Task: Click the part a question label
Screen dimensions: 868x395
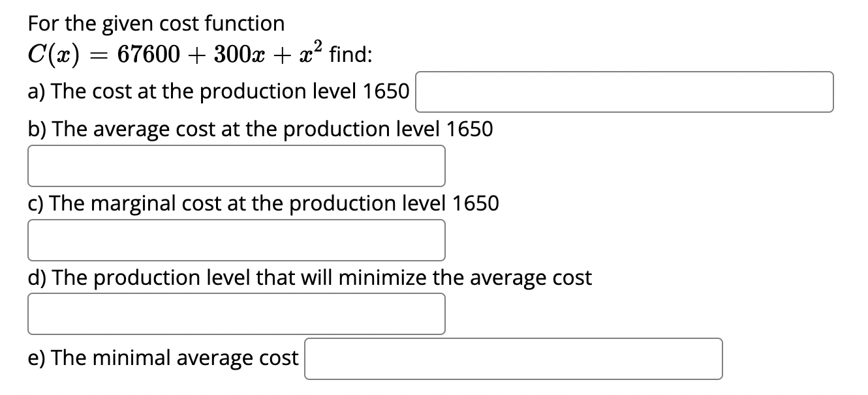Action: point(217,92)
